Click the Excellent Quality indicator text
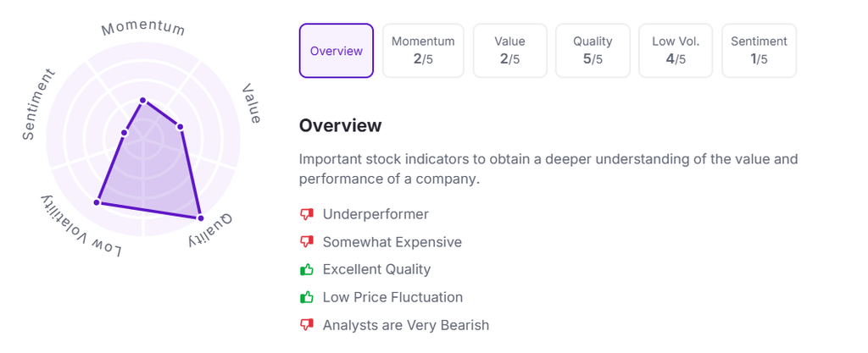The width and height of the screenshot is (868, 353). coord(376,270)
